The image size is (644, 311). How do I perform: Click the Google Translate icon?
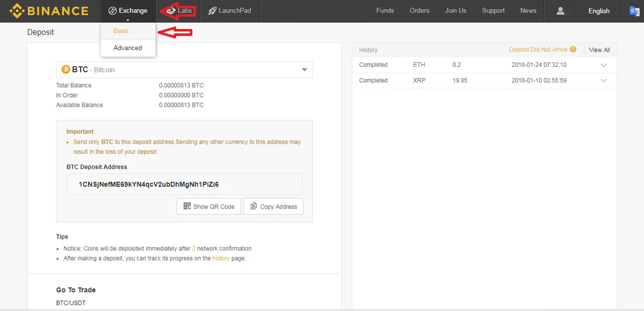click(634, 11)
